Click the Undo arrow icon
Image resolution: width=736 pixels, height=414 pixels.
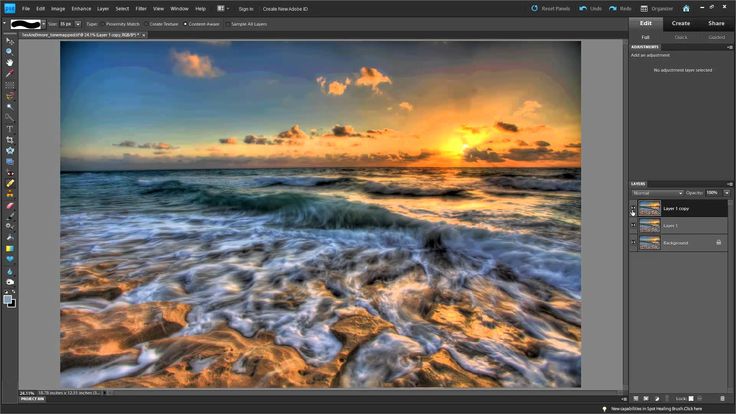click(x=582, y=8)
